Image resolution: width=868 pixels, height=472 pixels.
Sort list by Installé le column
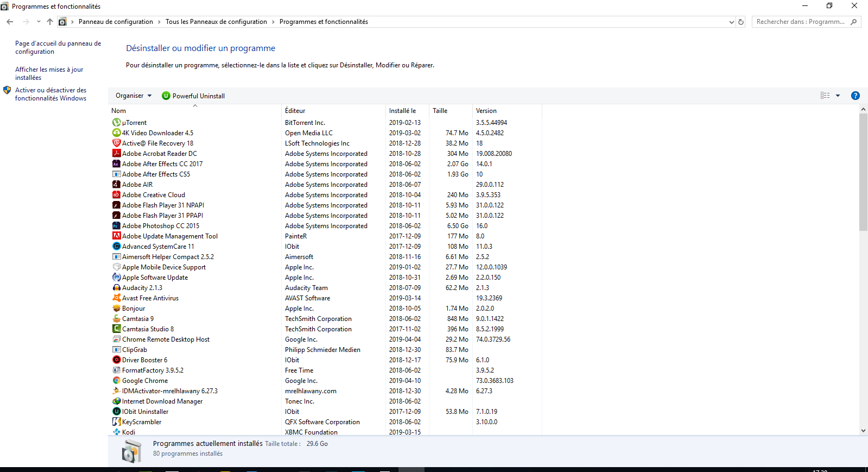[x=407, y=111]
